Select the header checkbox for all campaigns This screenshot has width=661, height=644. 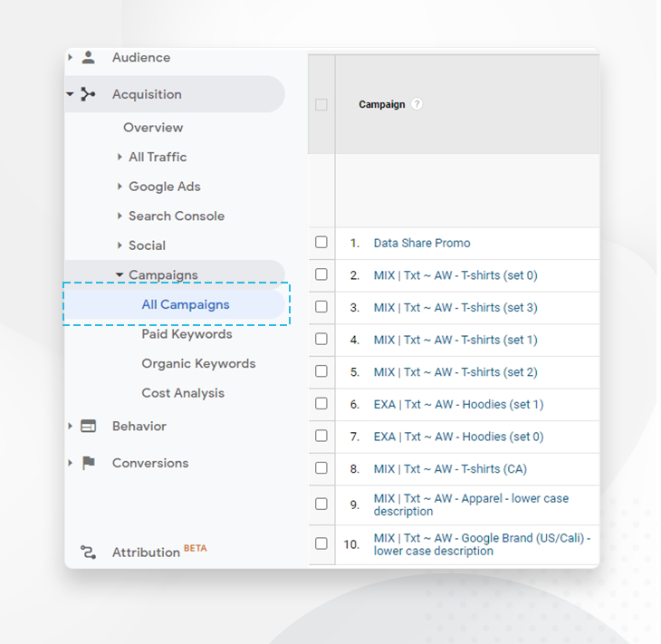[x=321, y=105]
